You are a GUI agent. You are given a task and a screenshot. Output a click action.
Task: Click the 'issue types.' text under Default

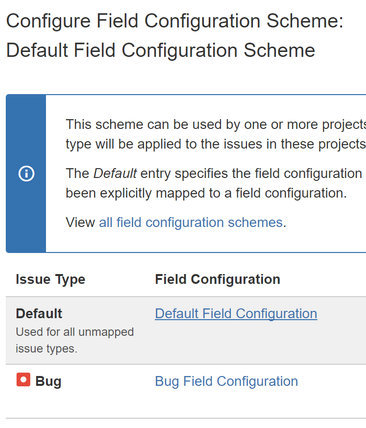[x=46, y=349]
